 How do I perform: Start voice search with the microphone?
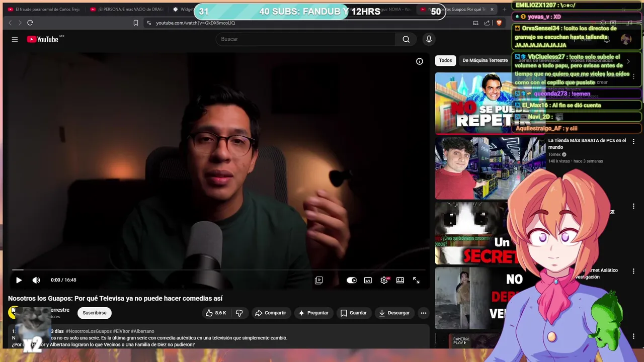429,39
